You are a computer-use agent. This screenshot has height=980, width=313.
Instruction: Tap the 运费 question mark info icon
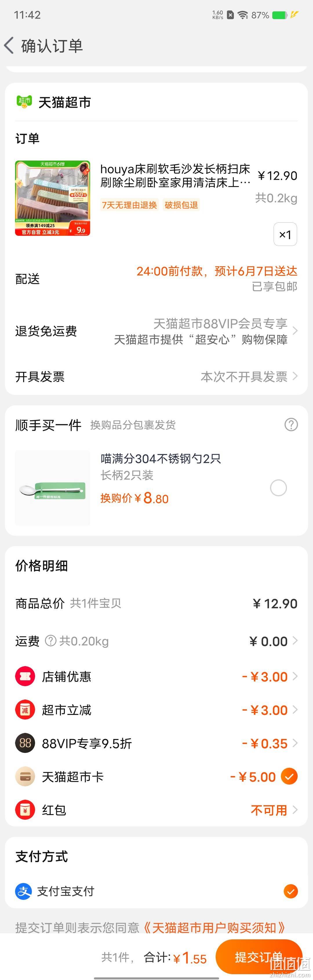50,641
